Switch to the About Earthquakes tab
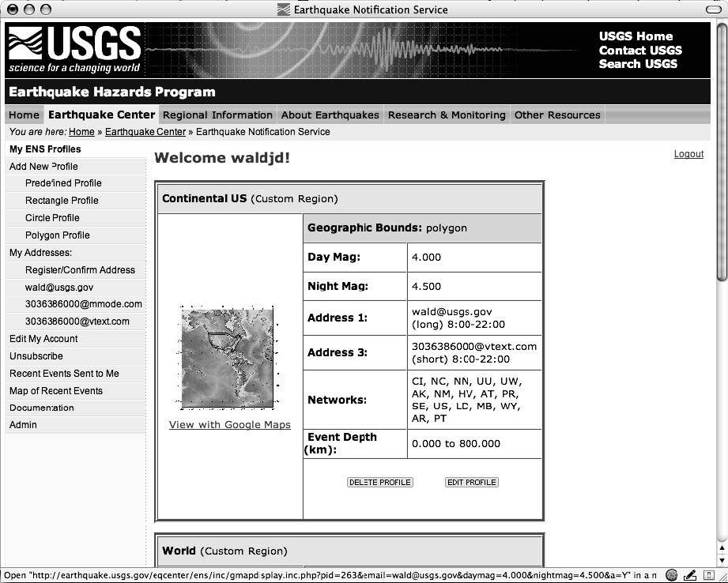Image resolution: width=728 pixels, height=583 pixels. (330, 115)
